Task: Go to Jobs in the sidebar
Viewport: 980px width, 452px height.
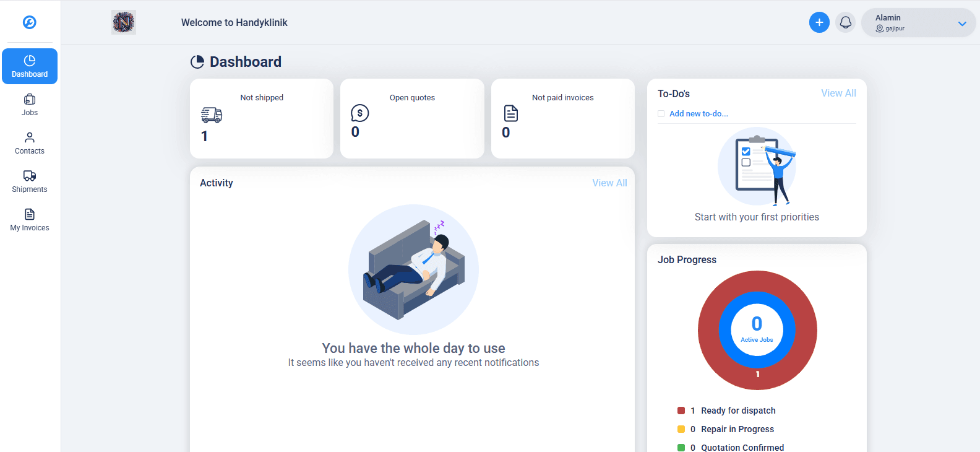Action: pos(30,105)
